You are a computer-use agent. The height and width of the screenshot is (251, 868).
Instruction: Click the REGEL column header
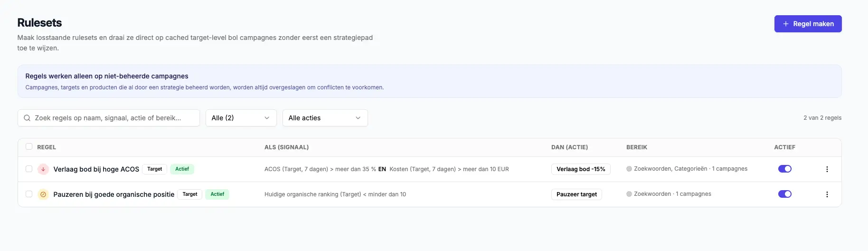click(x=47, y=147)
